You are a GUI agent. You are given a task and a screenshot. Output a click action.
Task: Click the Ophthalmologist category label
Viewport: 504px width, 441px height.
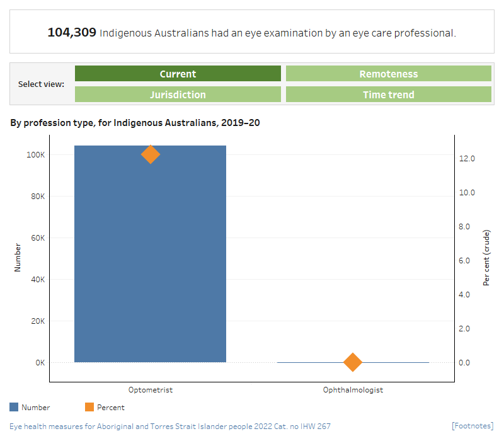click(x=353, y=389)
